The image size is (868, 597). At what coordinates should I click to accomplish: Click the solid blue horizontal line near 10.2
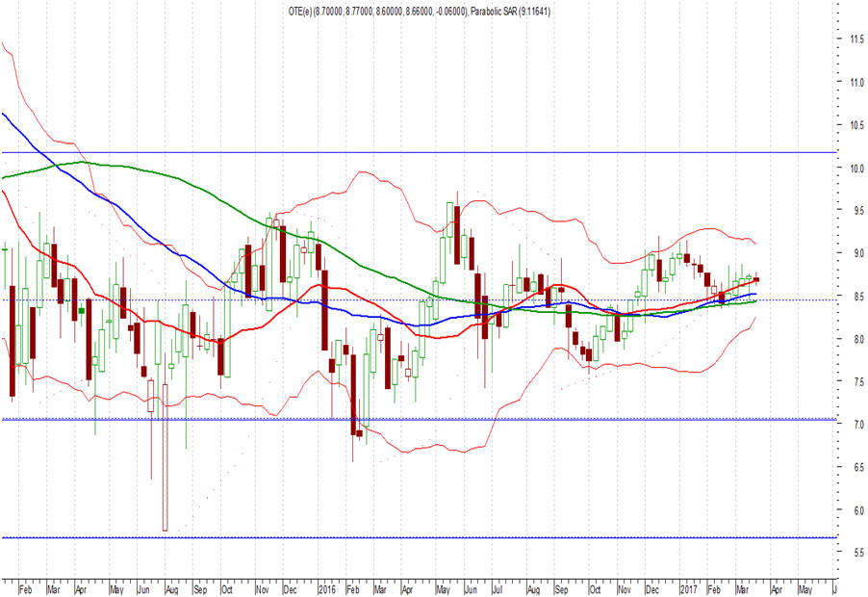(419, 152)
